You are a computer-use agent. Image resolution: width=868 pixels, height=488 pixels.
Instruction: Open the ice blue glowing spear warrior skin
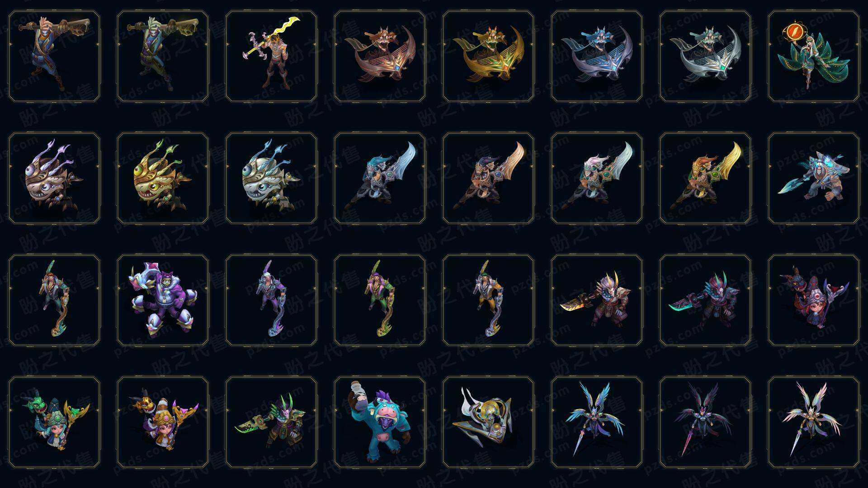point(814,178)
